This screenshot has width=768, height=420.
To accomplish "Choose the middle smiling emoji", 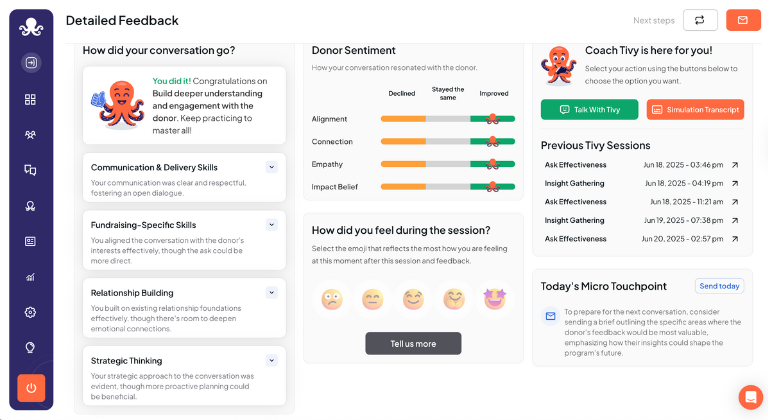I will coord(413,298).
